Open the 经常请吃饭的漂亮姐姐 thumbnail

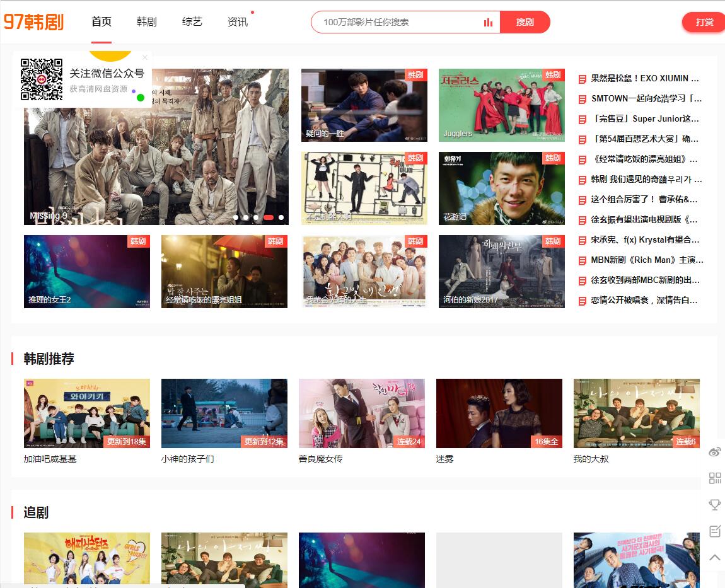coord(224,272)
